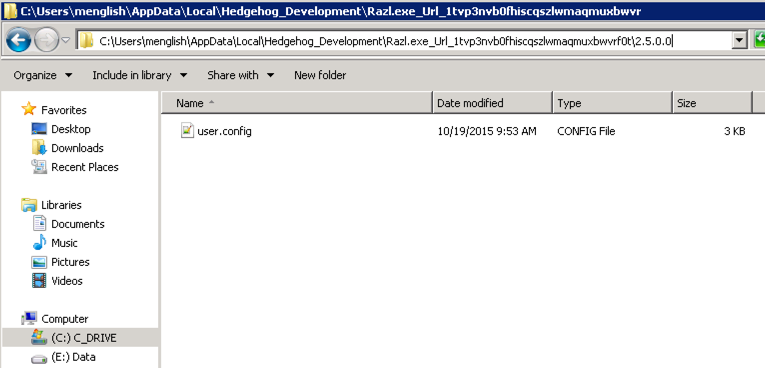The height and width of the screenshot is (368, 765).
Task: Sort by the Type column header
Action: [612, 103]
